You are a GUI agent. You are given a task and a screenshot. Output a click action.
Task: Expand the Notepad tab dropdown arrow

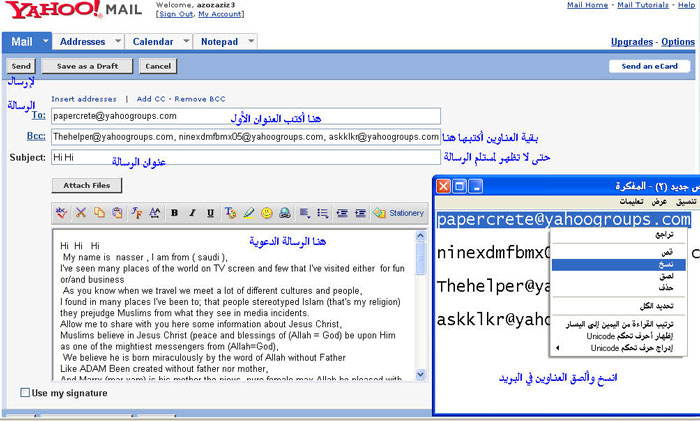pos(251,41)
